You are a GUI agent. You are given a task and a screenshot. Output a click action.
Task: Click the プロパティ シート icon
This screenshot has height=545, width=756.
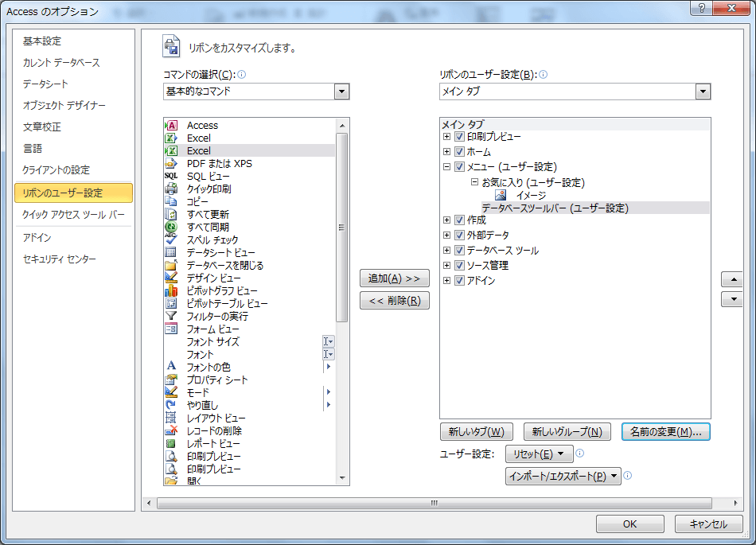pos(171,380)
